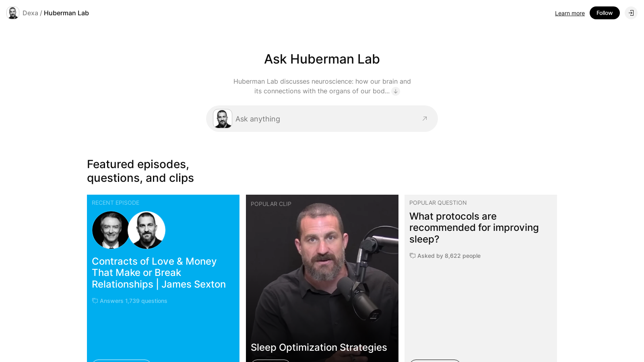Click the Huberman avatar inside the ask box
Viewport: 644px width, 362px height.
(x=223, y=119)
